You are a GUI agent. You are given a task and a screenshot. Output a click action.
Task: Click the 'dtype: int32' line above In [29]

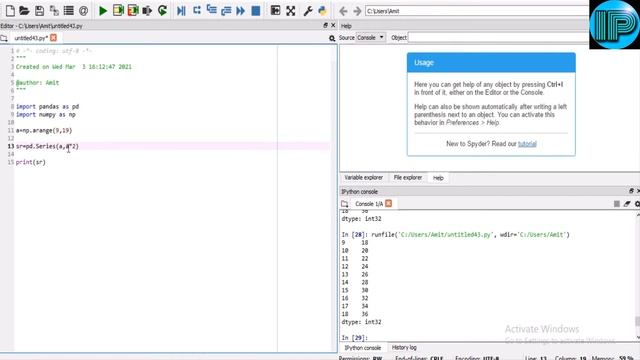(x=361, y=322)
